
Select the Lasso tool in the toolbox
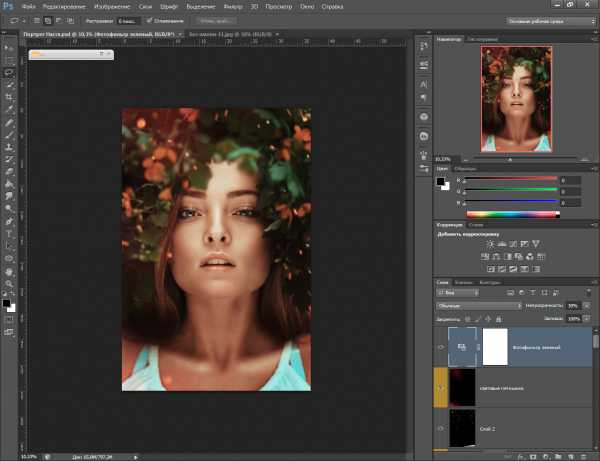(x=9, y=72)
